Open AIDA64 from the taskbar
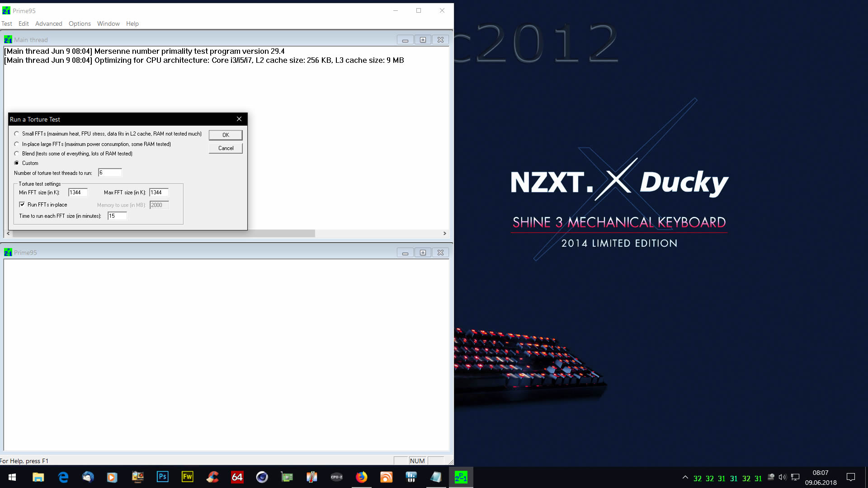 click(237, 477)
